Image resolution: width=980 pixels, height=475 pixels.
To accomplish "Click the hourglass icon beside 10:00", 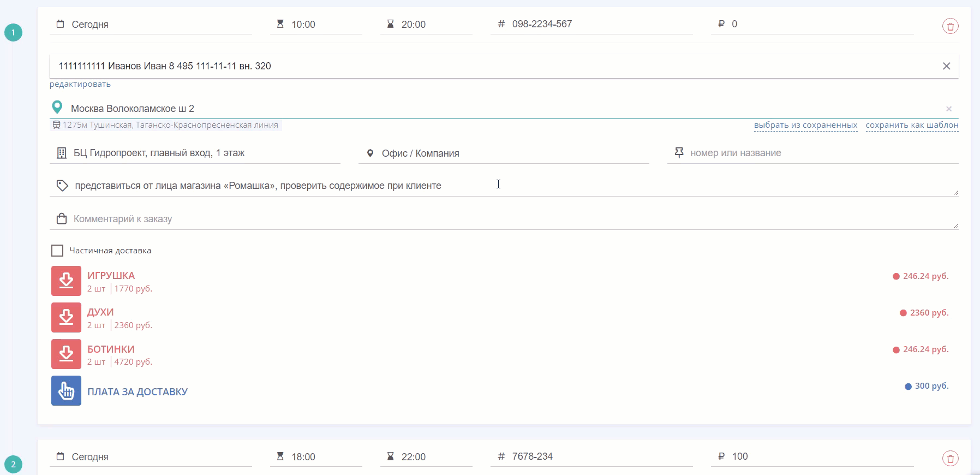I will 280,24.
